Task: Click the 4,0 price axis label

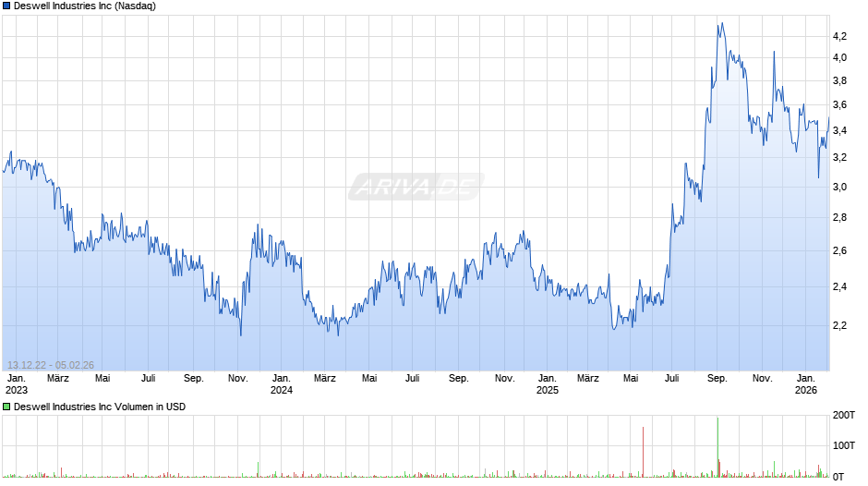Action: tap(839, 57)
